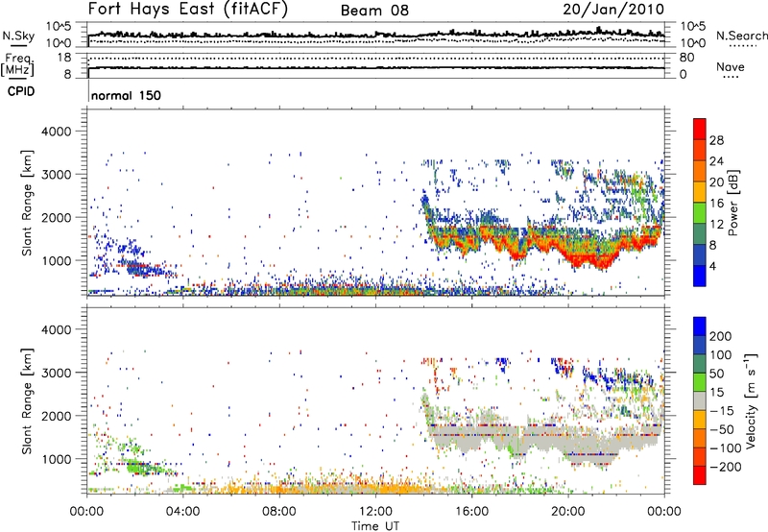
Task: Click the blue 4 dB Power color segment
Action: pyautogui.click(x=700, y=276)
